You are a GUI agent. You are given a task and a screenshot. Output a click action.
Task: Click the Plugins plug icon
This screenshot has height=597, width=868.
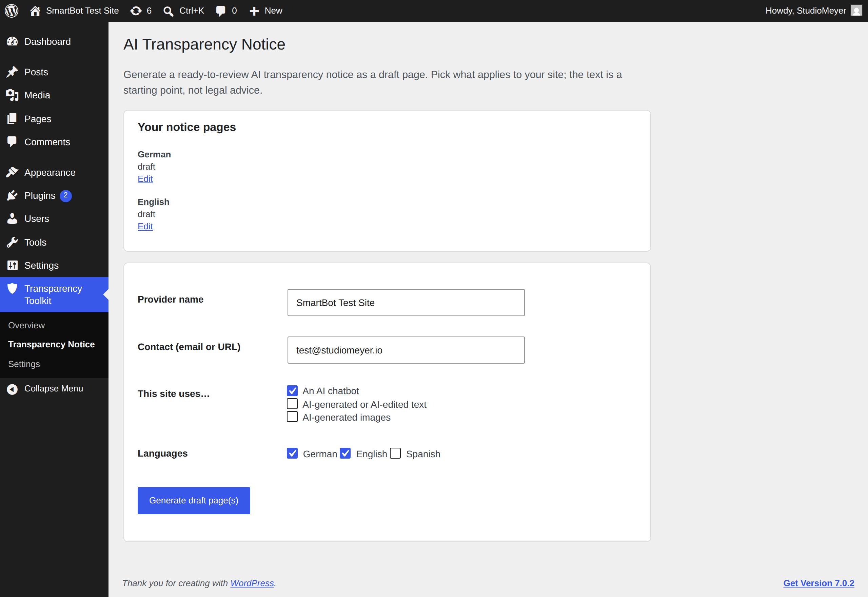point(12,196)
